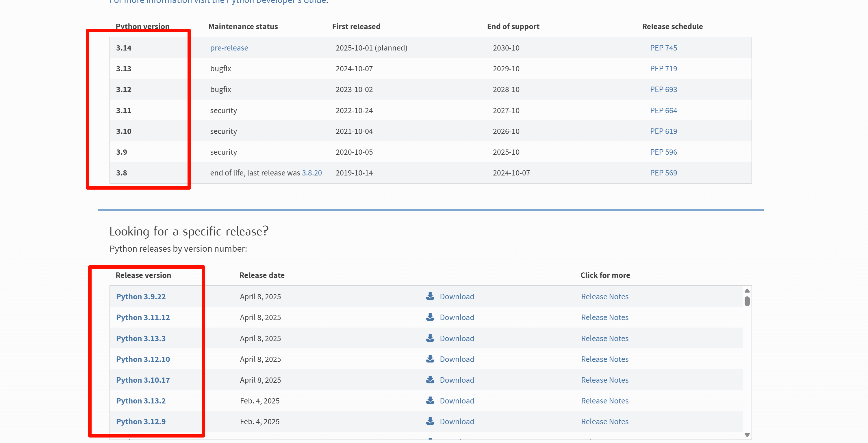Viewport: 868px width, 443px height.
Task: Click download icon for Python 3.12.9
Action: pyautogui.click(x=430, y=421)
